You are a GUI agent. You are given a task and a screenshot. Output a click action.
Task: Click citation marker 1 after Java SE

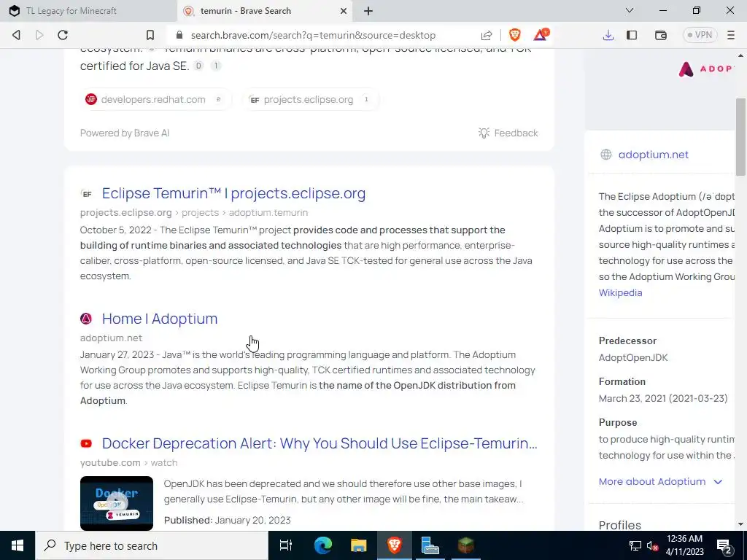click(216, 66)
